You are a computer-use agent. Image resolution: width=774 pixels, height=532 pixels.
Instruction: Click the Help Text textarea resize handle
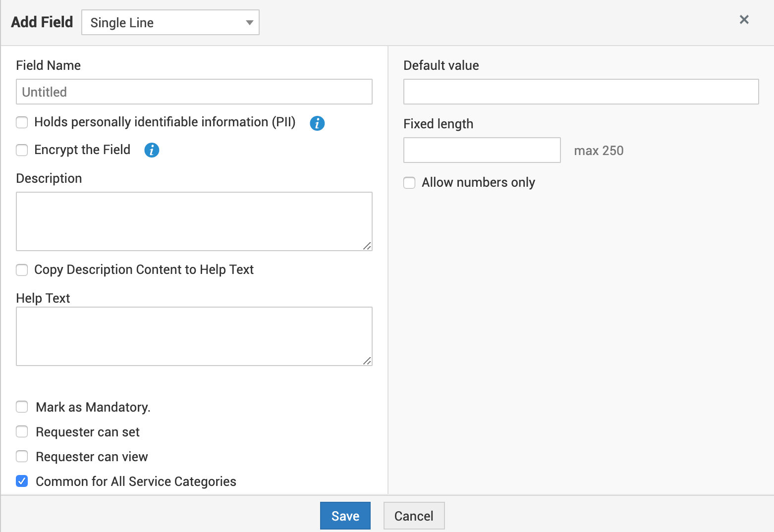pyautogui.click(x=369, y=362)
